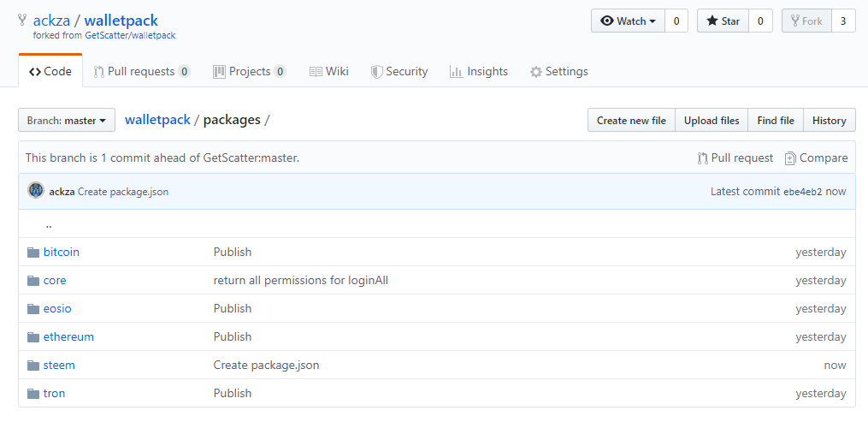Click the Pull requests tab icon
The width and height of the screenshot is (868, 446).
pyautogui.click(x=98, y=72)
